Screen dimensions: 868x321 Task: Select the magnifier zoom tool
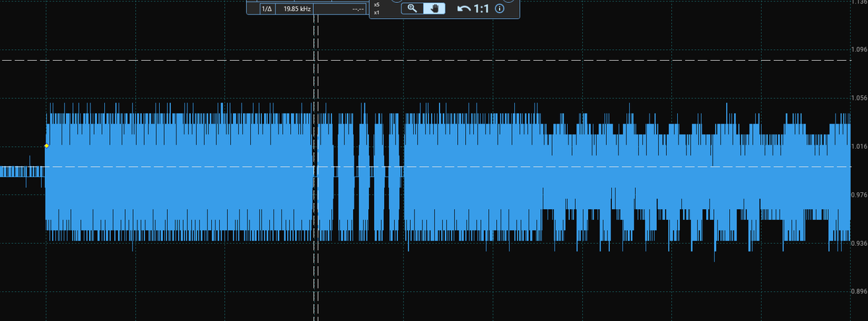(412, 9)
